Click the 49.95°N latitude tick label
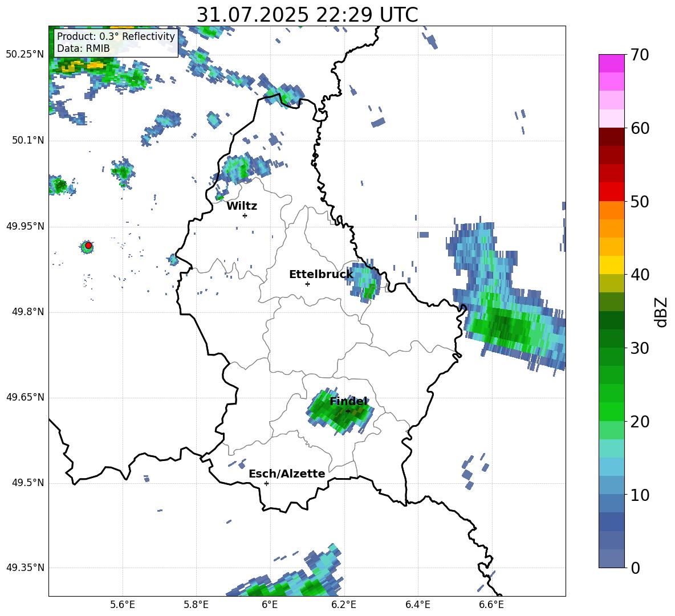This screenshot has height=616, width=675. pos(25,226)
